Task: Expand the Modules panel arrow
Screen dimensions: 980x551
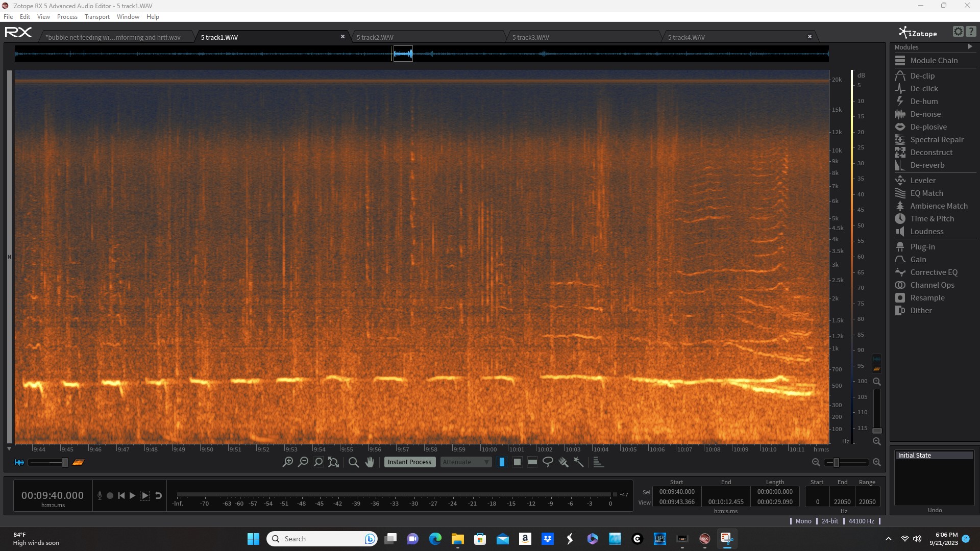Action: coord(970,47)
